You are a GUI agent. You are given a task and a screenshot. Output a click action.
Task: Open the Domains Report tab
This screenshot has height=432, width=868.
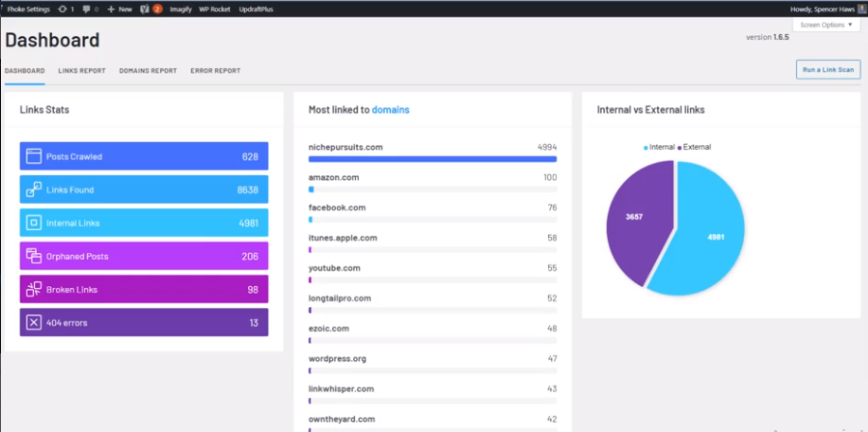[x=148, y=71]
